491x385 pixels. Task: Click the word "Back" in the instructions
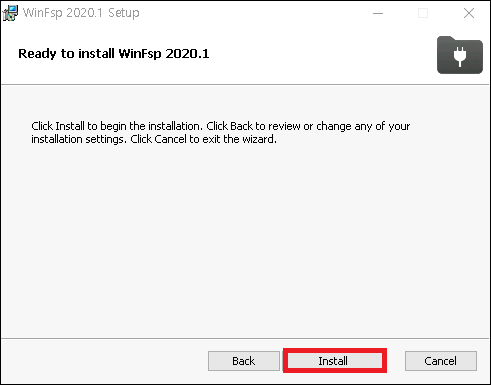[241, 126]
